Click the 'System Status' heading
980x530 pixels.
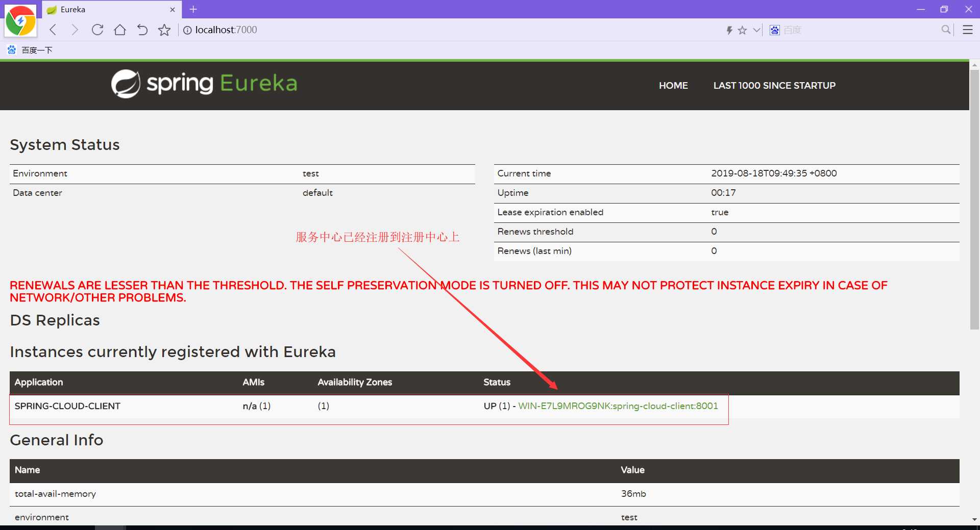(65, 145)
